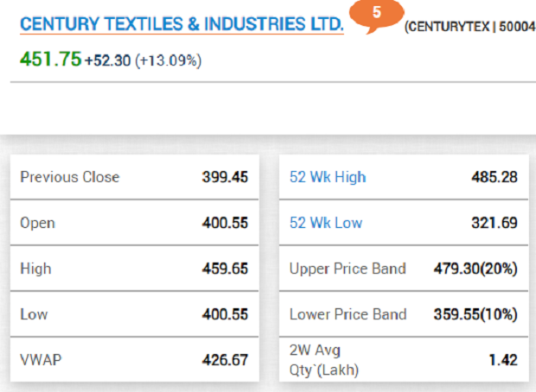
Task: Open the 52 Wk High link
Action: (x=328, y=177)
